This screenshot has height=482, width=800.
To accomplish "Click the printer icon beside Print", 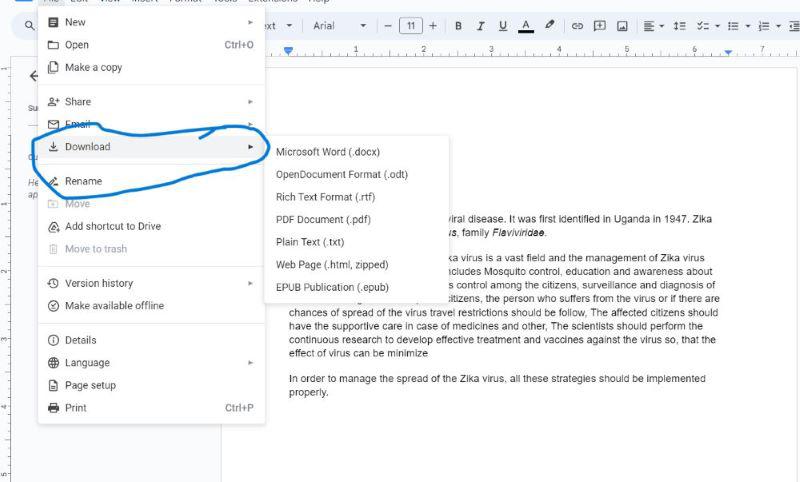I will (53, 408).
